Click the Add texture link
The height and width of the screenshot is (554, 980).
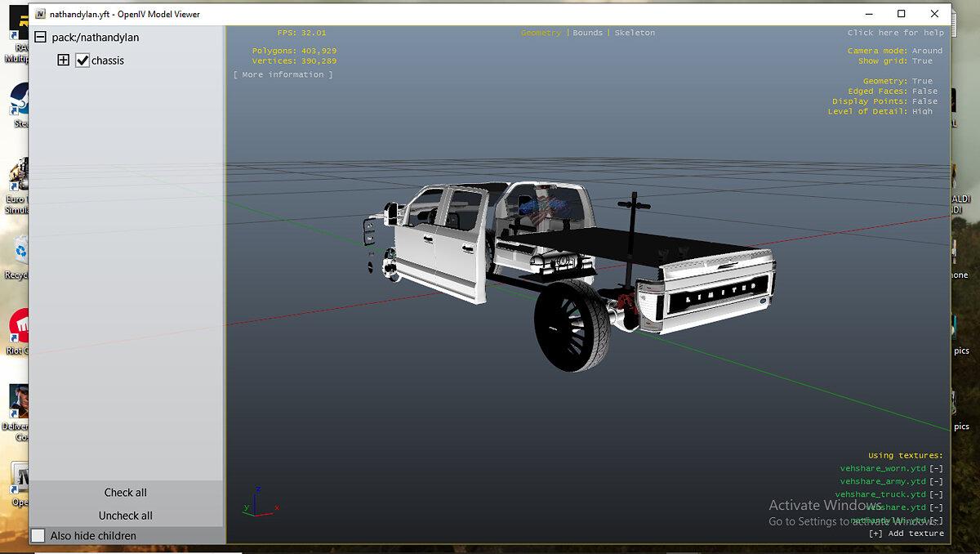906,534
